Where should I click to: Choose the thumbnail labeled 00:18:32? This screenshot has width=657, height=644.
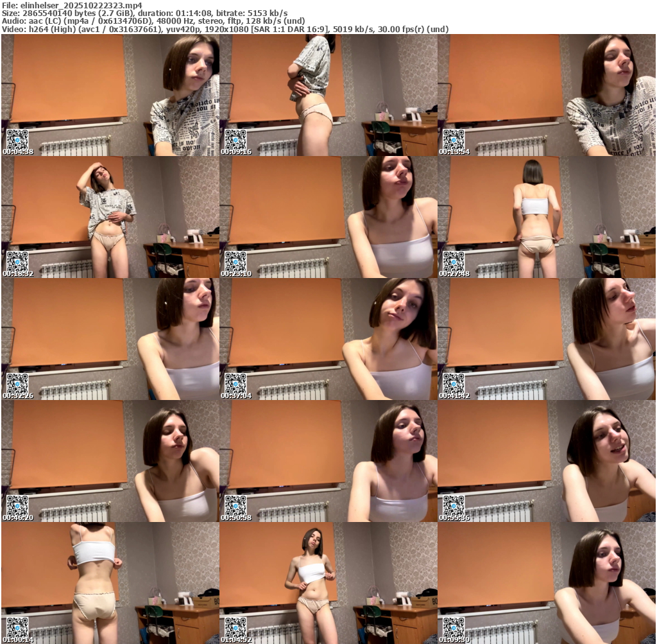coord(110,217)
